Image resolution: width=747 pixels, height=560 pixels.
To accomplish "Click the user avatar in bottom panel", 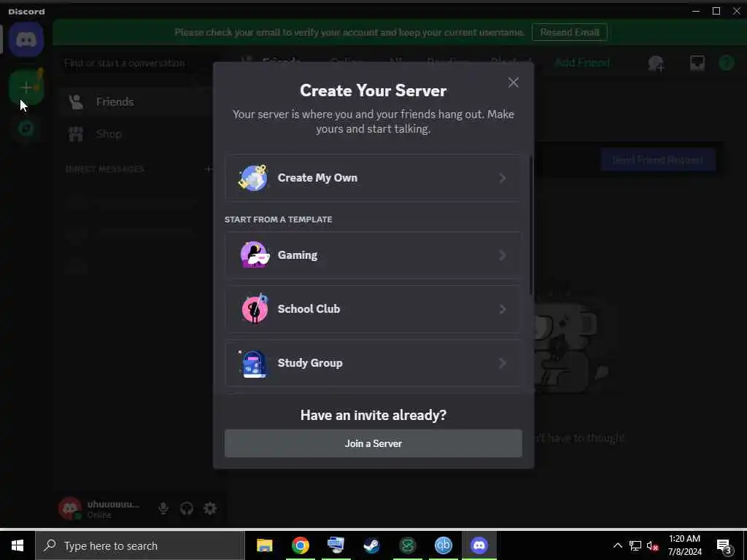I will click(70, 508).
